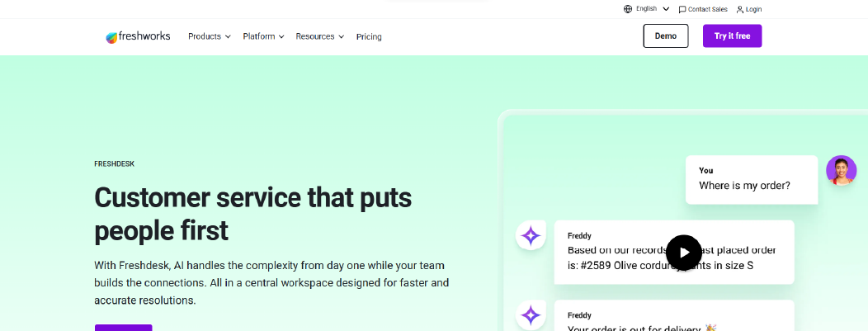This screenshot has height=331, width=868.
Task: Expand the Resources menu chevron
Action: [341, 36]
